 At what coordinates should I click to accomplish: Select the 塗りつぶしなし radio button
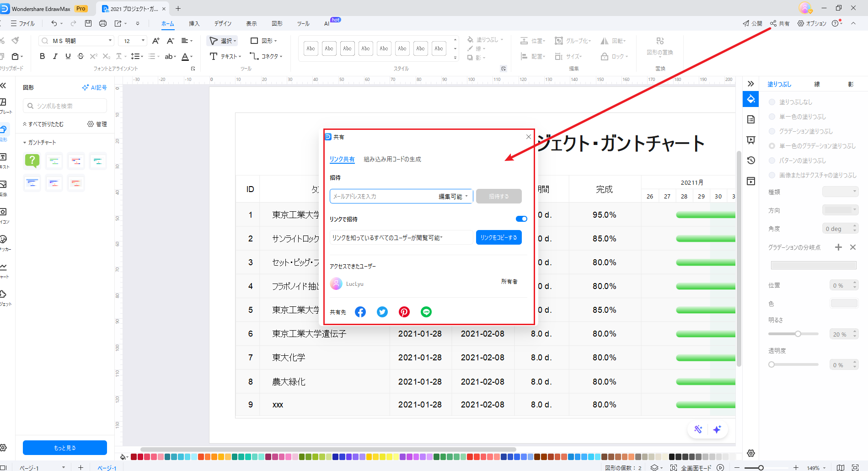tap(772, 102)
